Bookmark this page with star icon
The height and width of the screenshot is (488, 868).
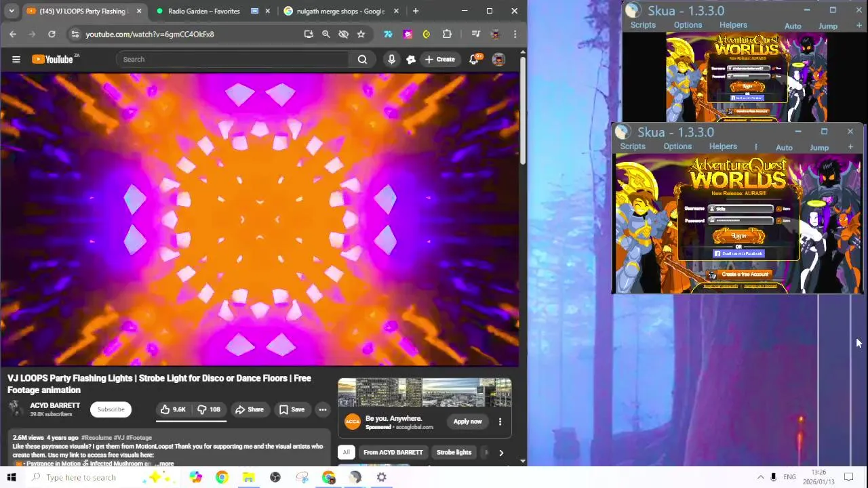click(x=361, y=34)
